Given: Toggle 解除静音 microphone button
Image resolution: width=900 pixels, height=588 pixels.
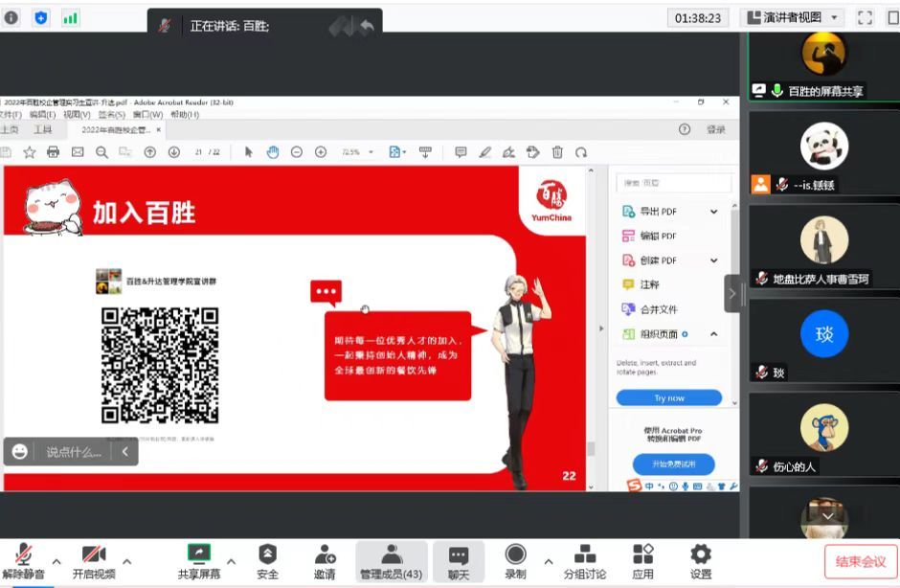Looking at the screenshot, I should click(23, 555).
